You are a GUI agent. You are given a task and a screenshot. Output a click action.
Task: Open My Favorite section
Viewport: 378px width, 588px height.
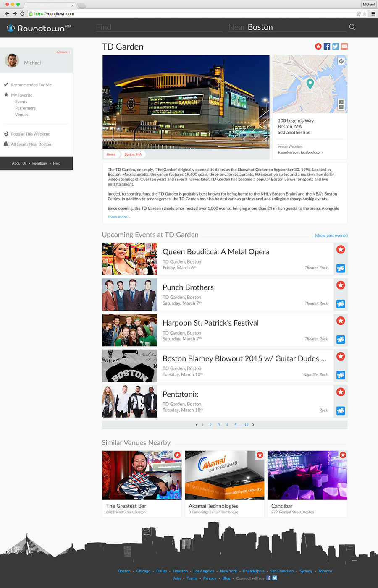pos(22,95)
